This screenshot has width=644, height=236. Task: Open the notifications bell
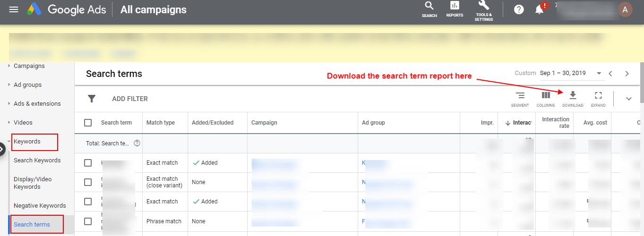pyautogui.click(x=540, y=9)
